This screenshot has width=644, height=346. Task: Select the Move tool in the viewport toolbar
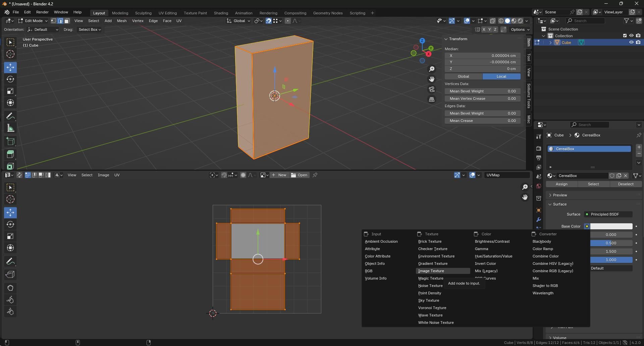pos(10,67)
